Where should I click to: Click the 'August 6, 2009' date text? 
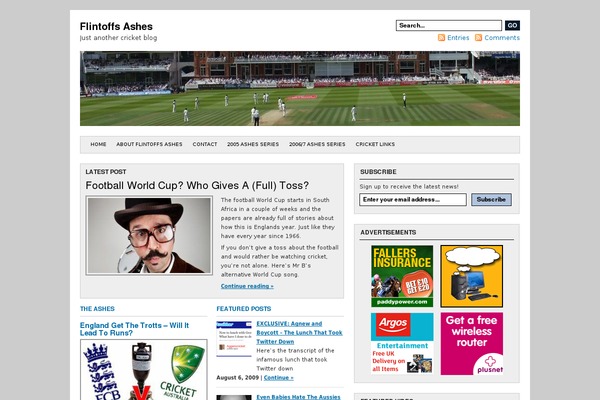238,377
